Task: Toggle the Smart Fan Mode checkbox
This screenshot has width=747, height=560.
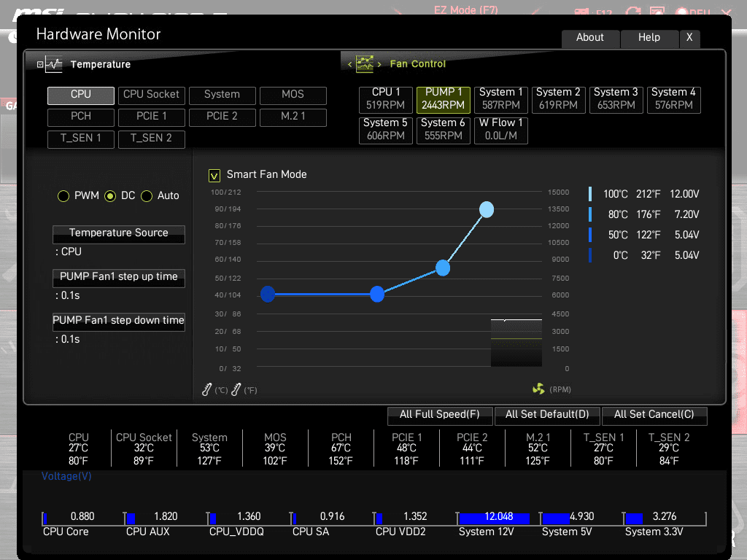Action: tap(214, 176)
